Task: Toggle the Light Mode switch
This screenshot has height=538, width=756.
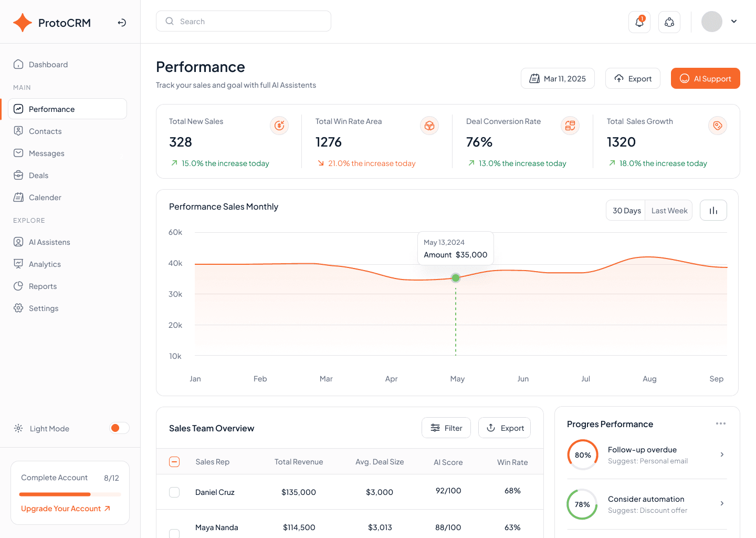Action: (119, 428)
